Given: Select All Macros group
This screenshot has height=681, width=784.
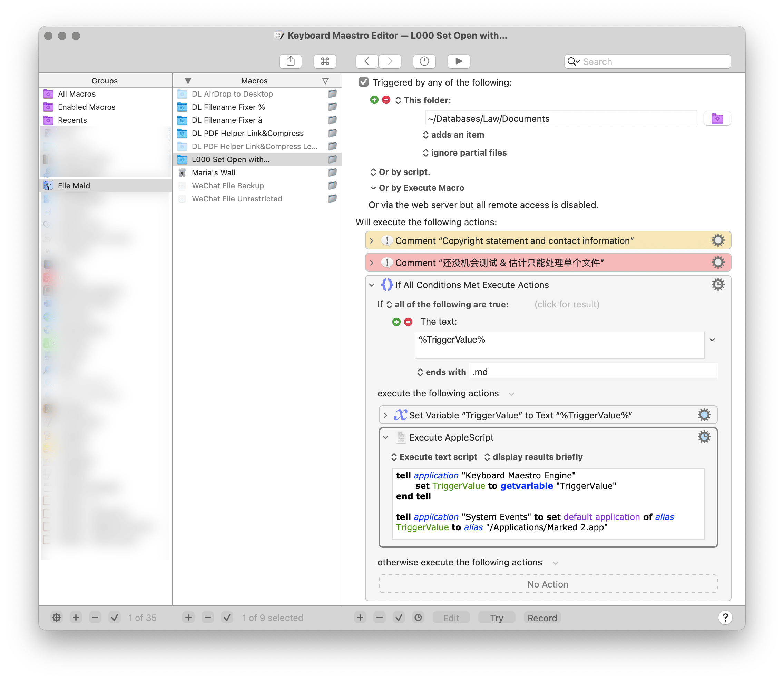Looking at the screenshot, I should [105, 94].
